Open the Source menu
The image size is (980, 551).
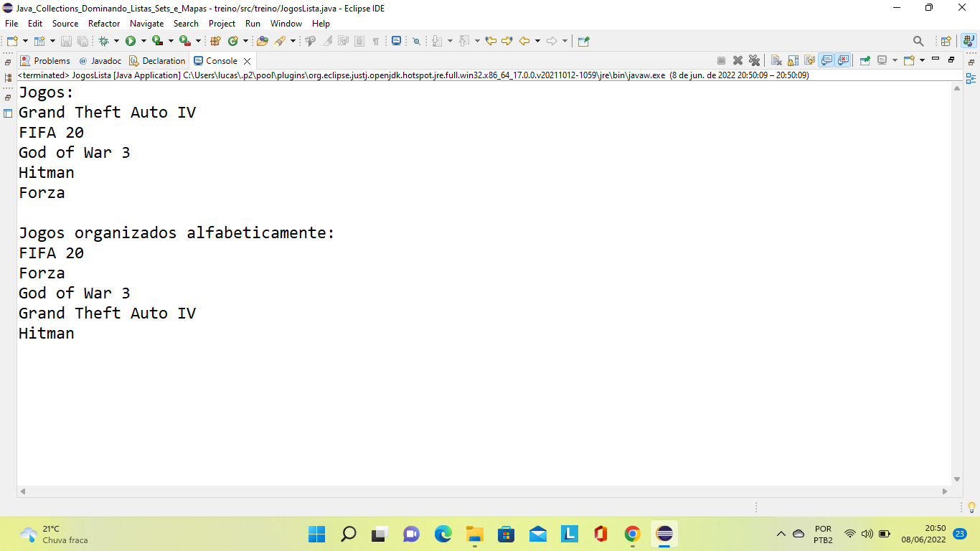(65, 24)
